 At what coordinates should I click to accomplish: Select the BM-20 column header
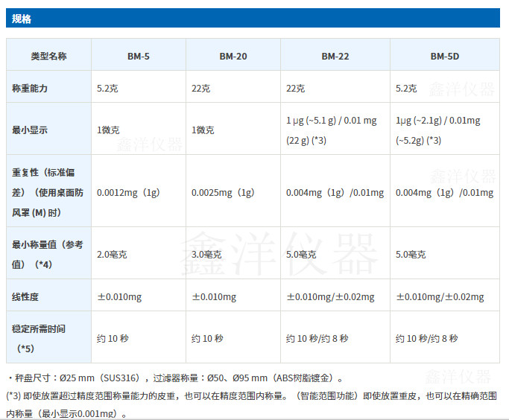pos(233,56)
